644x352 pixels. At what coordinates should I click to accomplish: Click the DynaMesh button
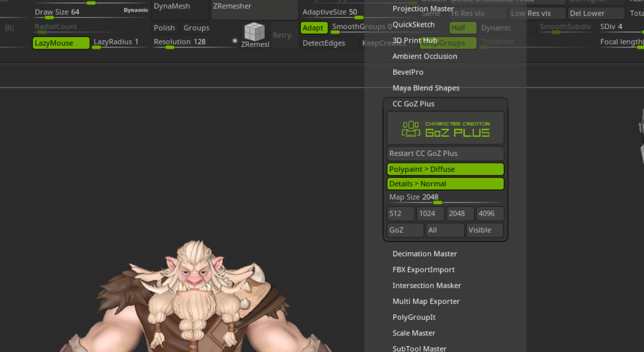[x=179, y=10]
